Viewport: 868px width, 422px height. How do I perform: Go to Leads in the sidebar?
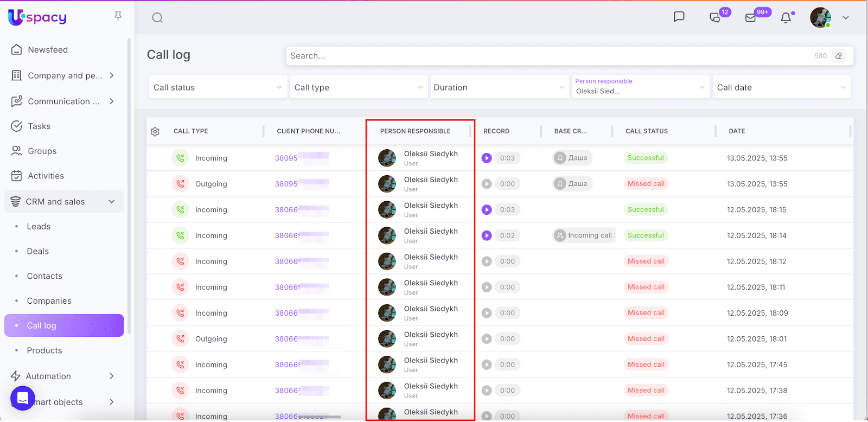click(39, 227)
